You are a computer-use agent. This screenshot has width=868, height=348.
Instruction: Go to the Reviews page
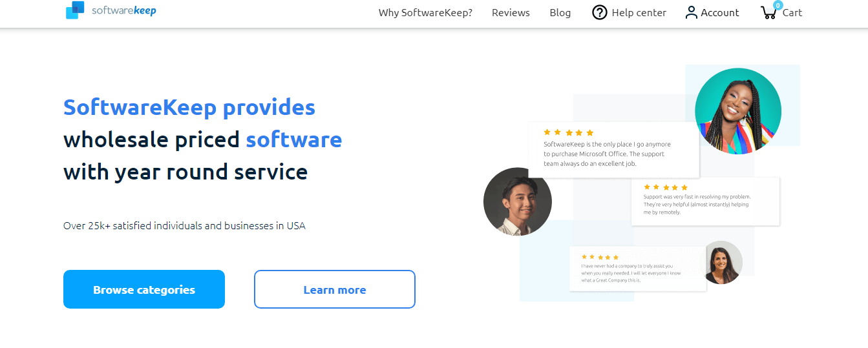511,13
